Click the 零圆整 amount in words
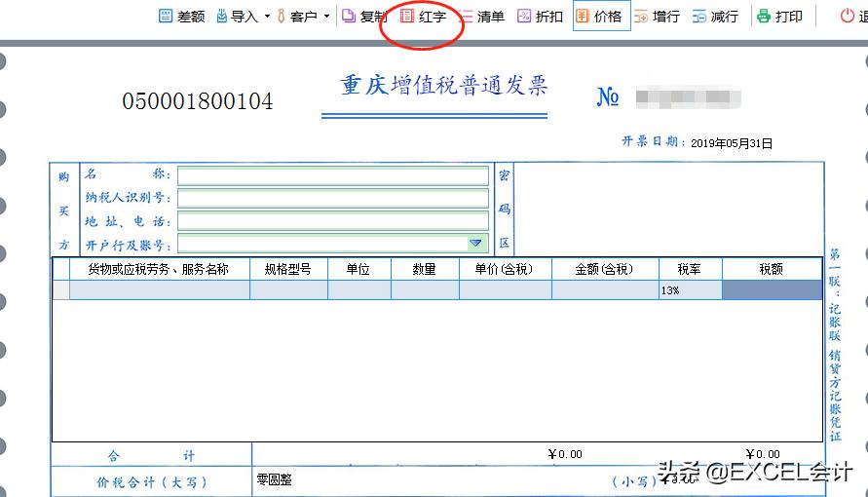This screenshot has width=868, height=497. [x=274, y=479]
